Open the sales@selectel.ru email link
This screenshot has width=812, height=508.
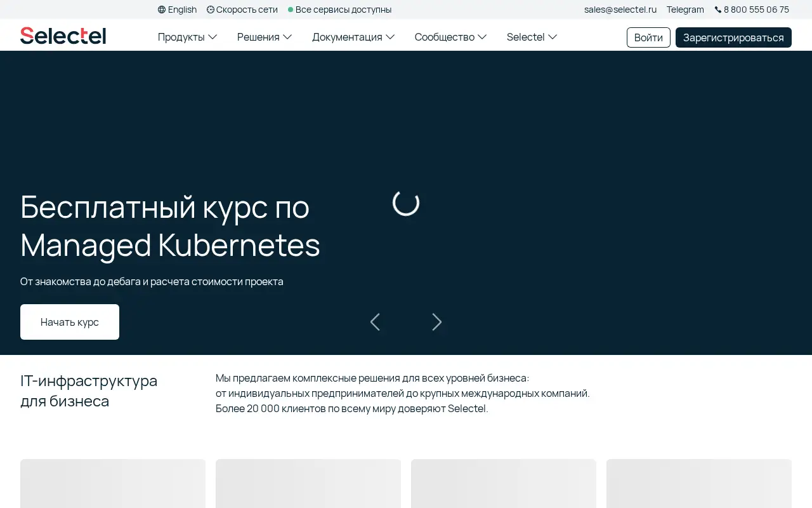tap(620, 10)
